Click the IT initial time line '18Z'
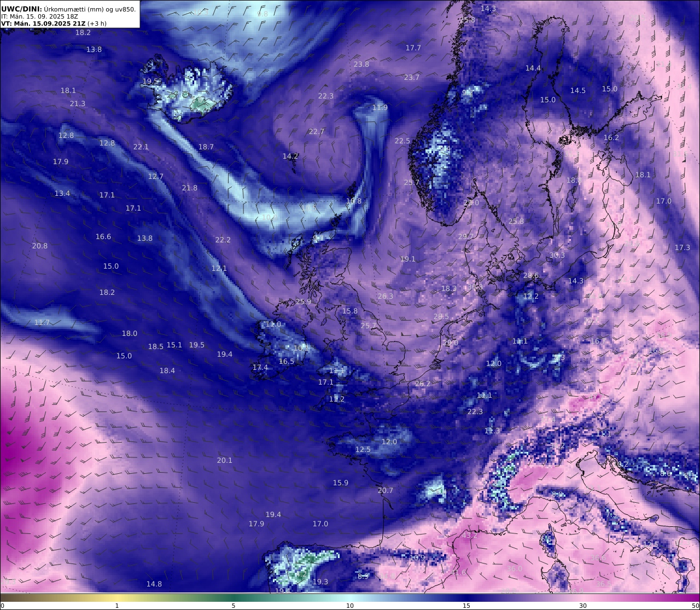 click(71, 17)
